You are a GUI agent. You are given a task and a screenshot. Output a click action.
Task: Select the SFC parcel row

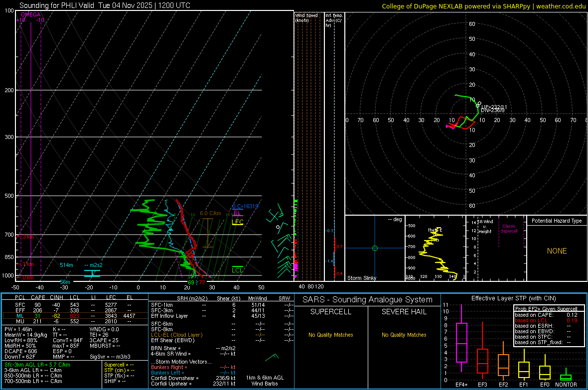tap(74, 305)
